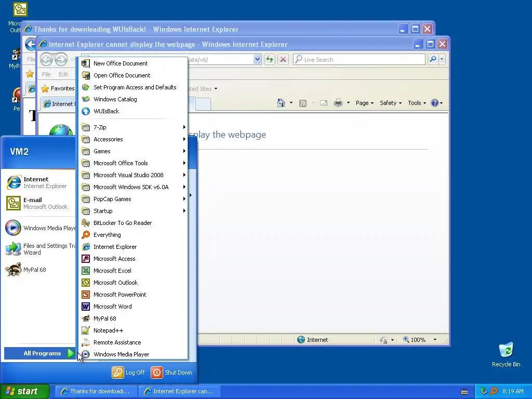Expand the Accessories folder
The image size is (532, 399).
(132, 139)
